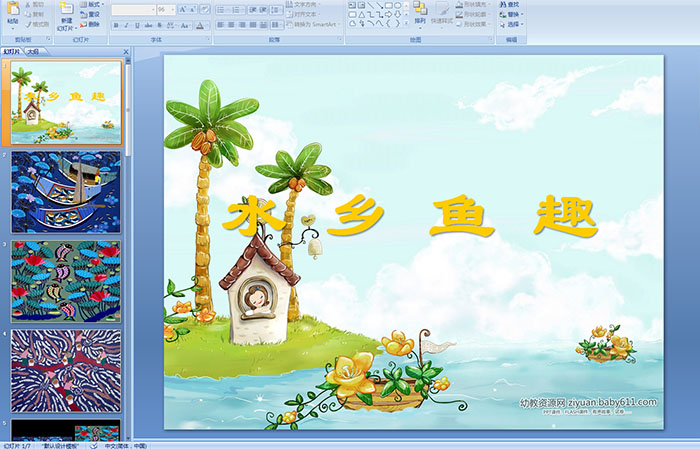Toggle Text Shadow (S) formatting
Screen dimensions: 700x449
[159, 25]
